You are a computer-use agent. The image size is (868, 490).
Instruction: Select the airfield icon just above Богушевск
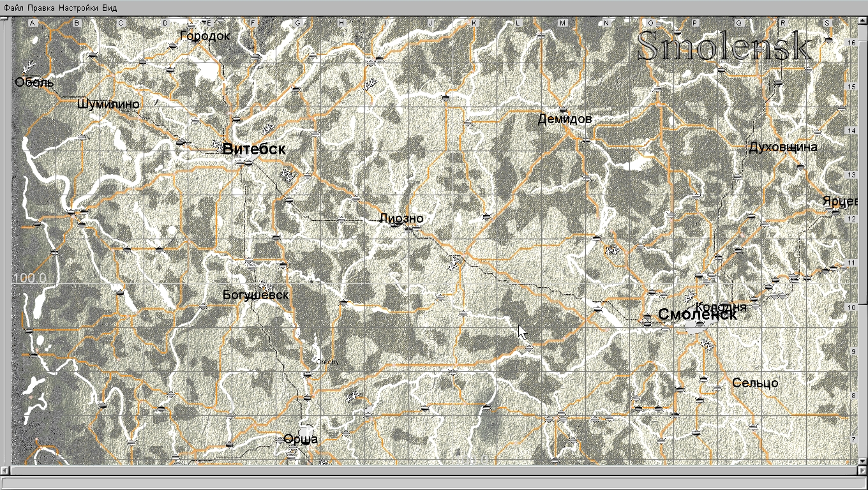pyautogui.click(x=264, y=286)
